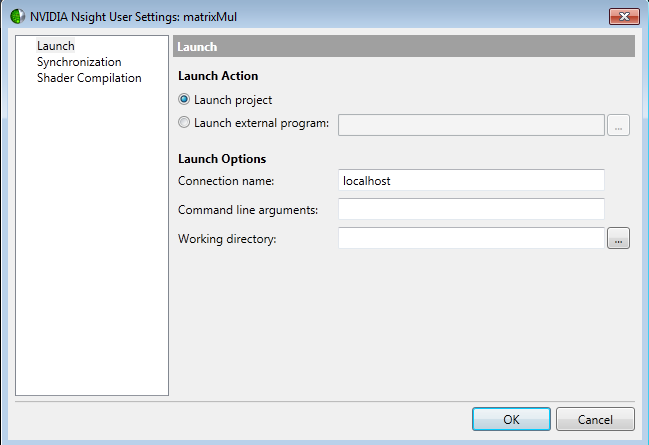Click the Connection name field containing localhost

coord(471,180)
